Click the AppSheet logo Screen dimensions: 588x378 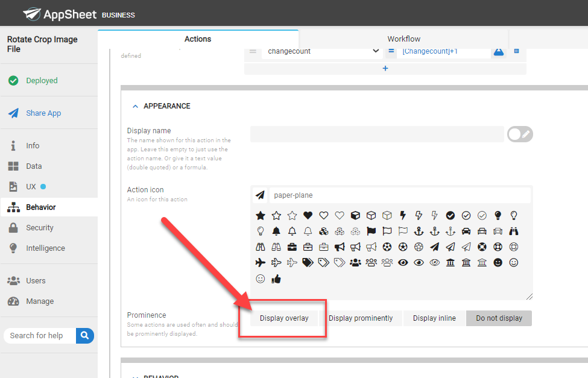[60, 14]
